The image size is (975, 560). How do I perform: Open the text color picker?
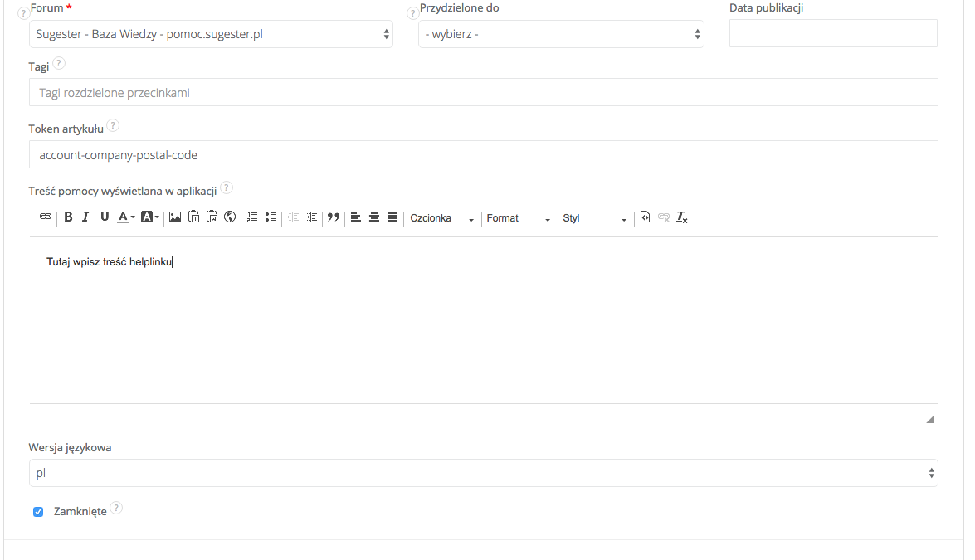pos(124,217)
